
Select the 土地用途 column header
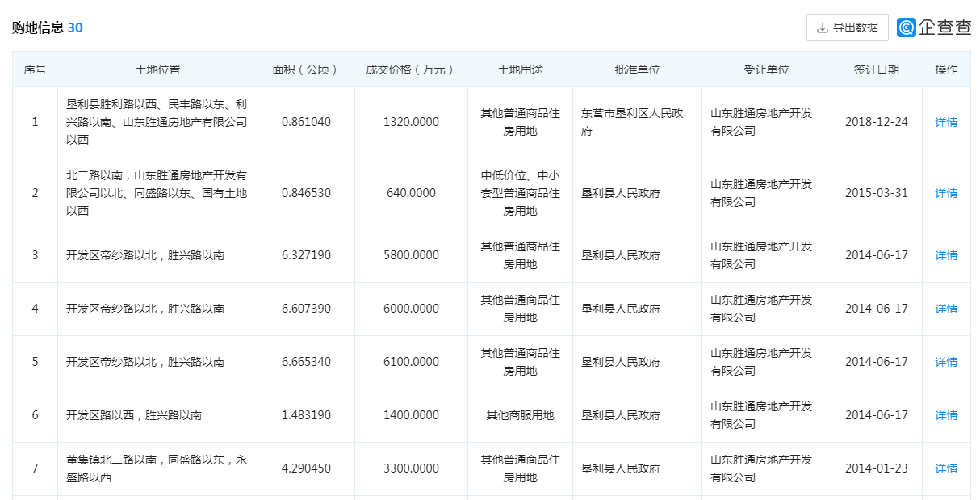pos(520,69)
